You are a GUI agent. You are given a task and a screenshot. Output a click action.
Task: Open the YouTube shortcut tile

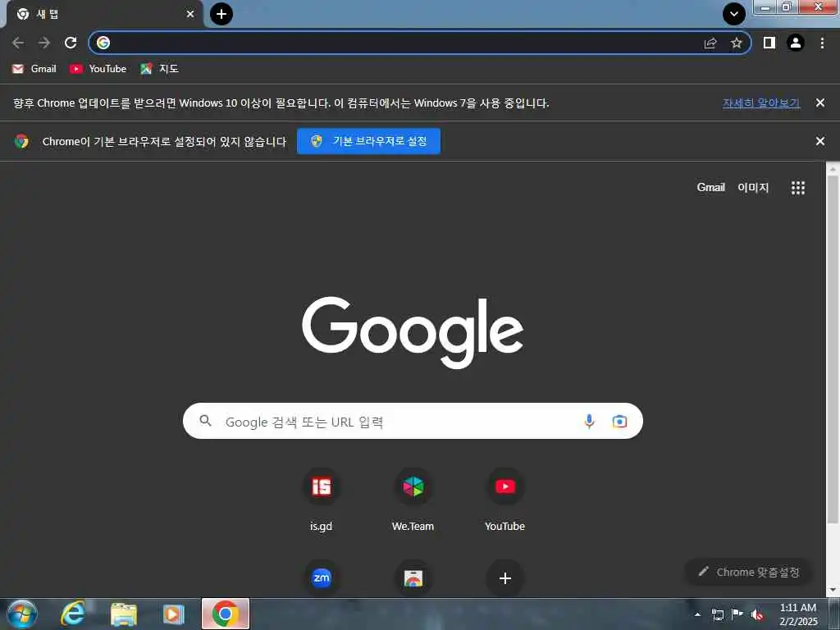(x=504, y=500)
